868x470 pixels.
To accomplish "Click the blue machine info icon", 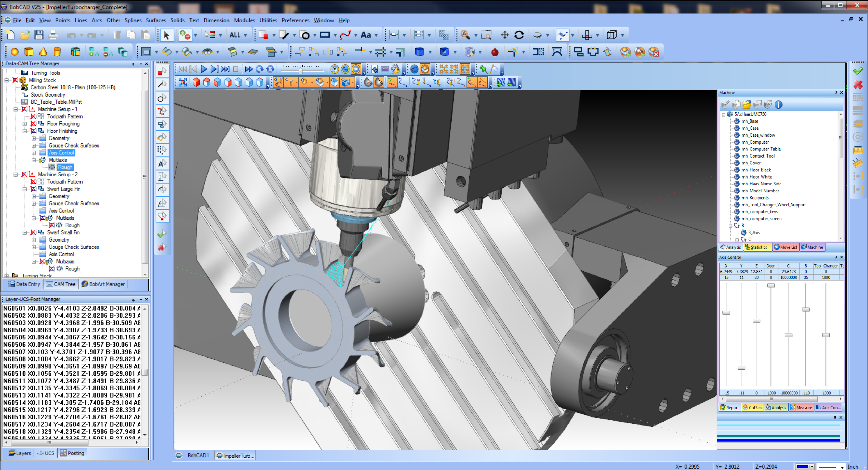I will pyautogui.click(x=779, y=105).
